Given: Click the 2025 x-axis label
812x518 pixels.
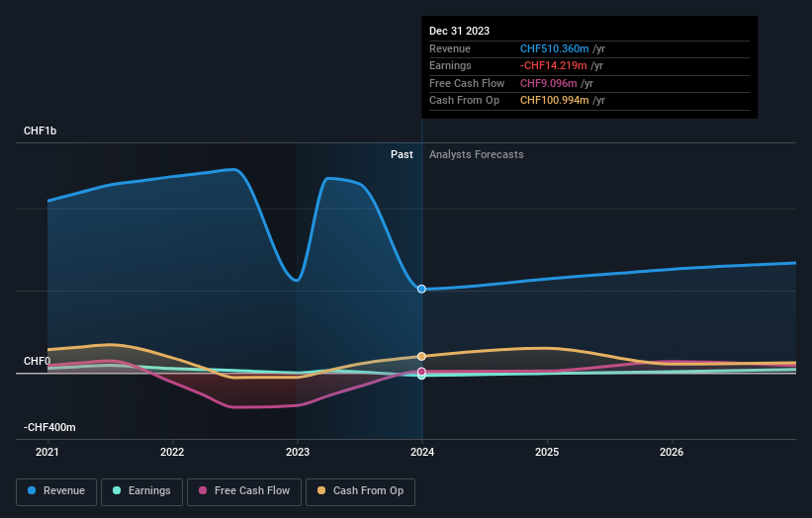Looking at the screenshot, I should click(547, 452).
